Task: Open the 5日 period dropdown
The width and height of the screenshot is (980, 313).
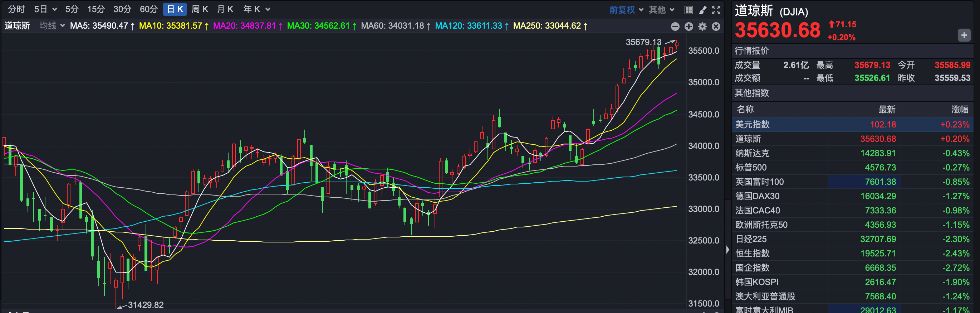Action: pyautogui.click(x=45, y=9)
